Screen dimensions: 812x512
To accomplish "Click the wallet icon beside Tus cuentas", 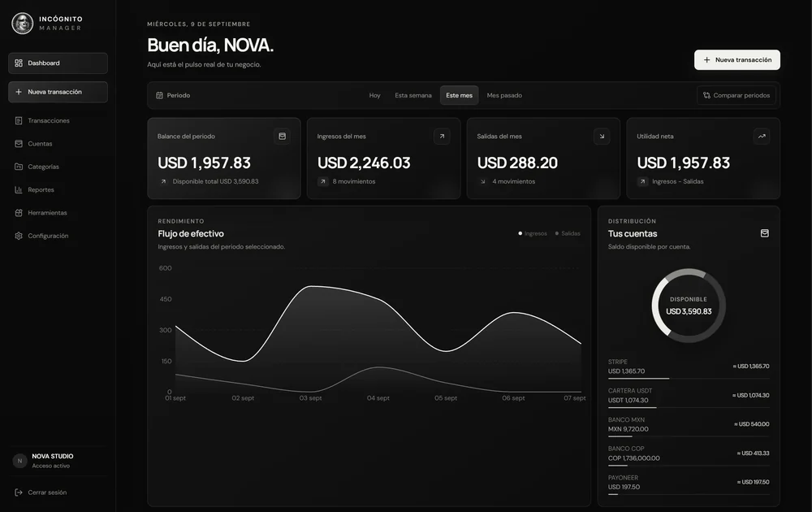I will tap(764, 233).
